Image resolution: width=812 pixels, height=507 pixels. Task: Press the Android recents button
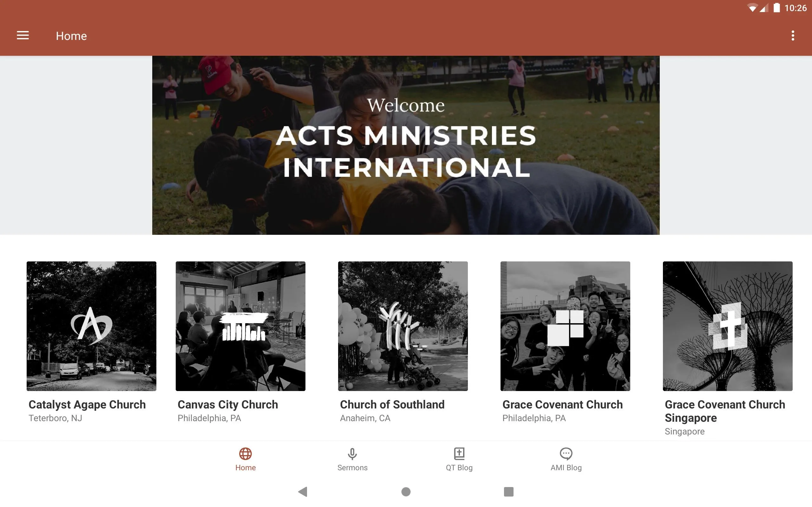coord(507,491)
